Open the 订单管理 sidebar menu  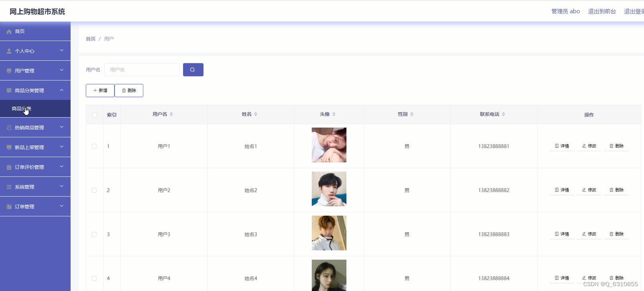click(35, 207)
